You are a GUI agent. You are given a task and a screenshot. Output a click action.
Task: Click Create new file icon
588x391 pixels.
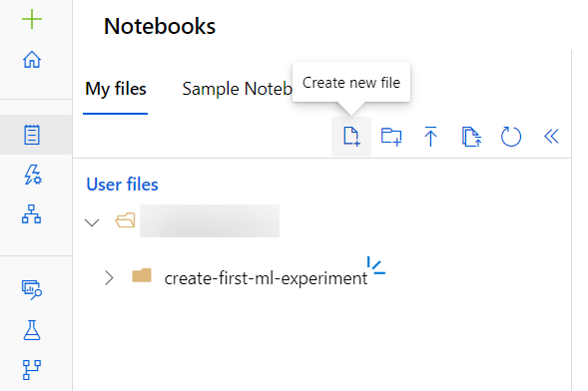[x=351, y=137]
